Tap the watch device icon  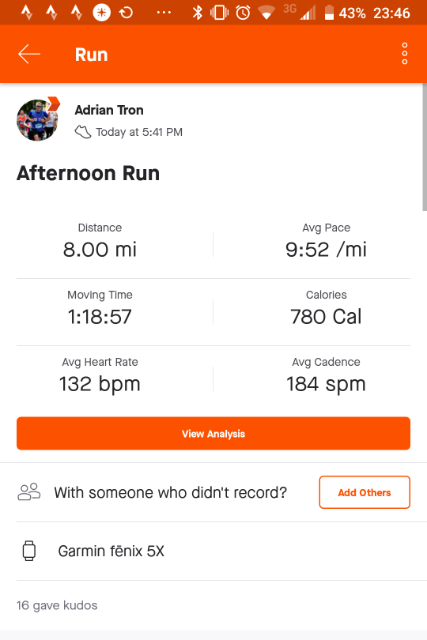coord(29,551)
